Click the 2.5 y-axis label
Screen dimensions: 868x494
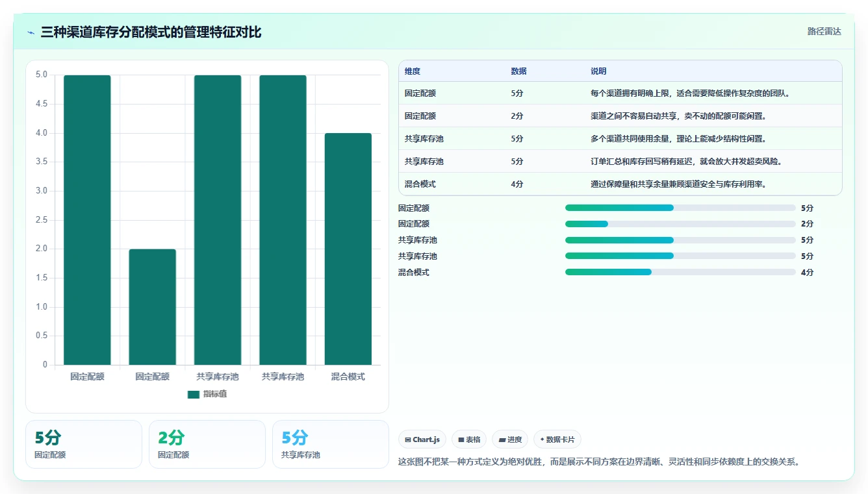tap(42, 220)
